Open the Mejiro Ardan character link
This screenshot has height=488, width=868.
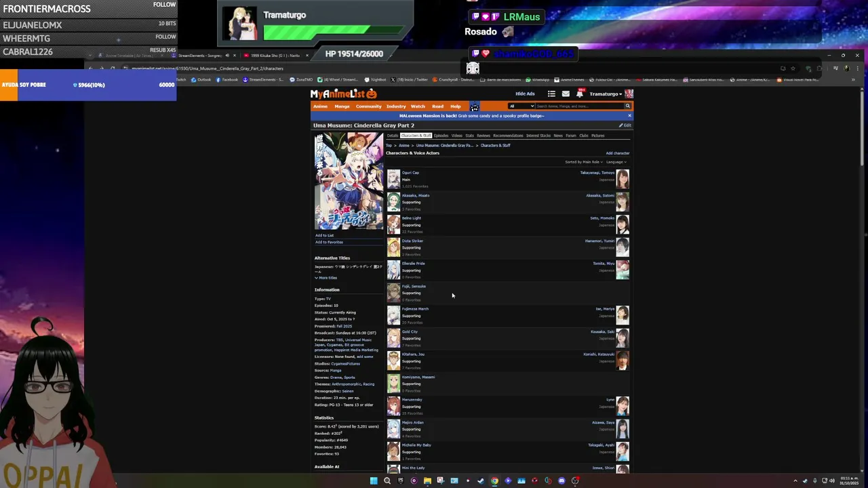point(412,422)
